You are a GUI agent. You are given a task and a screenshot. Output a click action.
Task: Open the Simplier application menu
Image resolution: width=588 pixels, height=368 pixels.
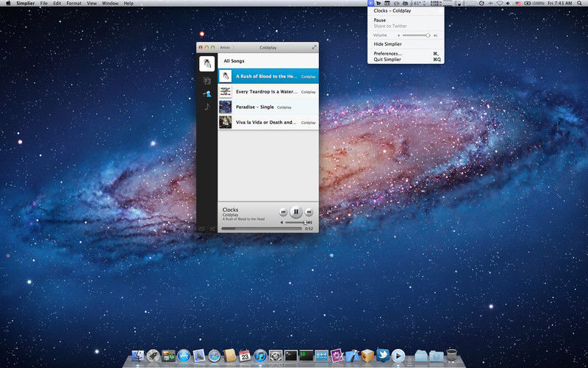(x=26, y=3)
